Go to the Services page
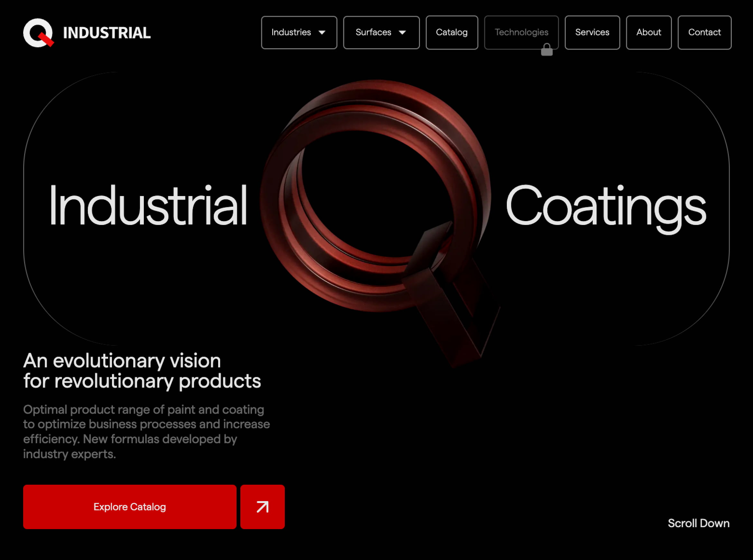 (592, 33)
